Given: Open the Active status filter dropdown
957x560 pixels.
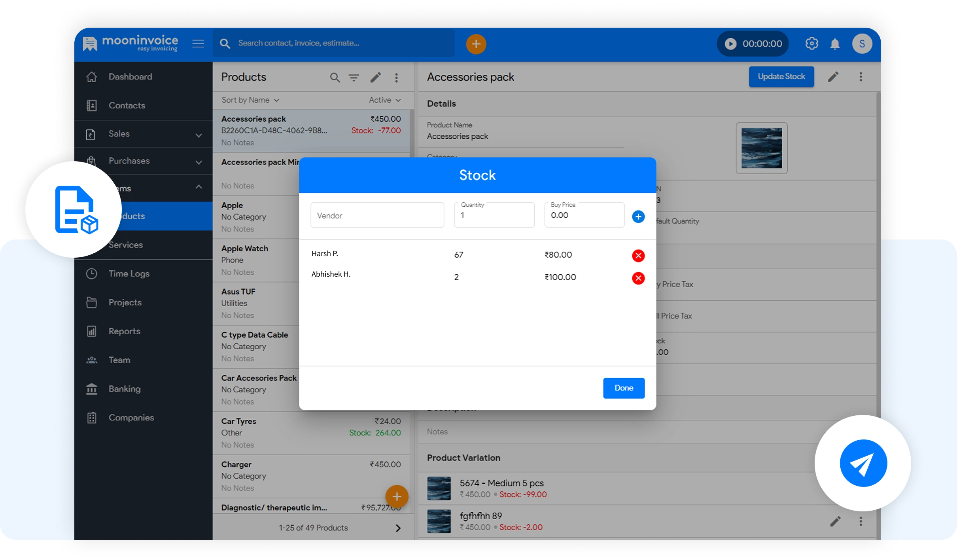Looking at the screenshot, I should (x=384, y=100).
